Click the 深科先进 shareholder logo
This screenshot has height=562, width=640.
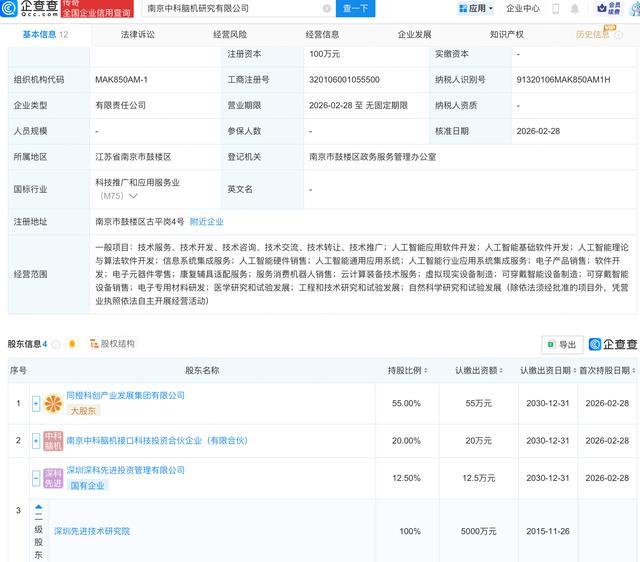point(52,478)
